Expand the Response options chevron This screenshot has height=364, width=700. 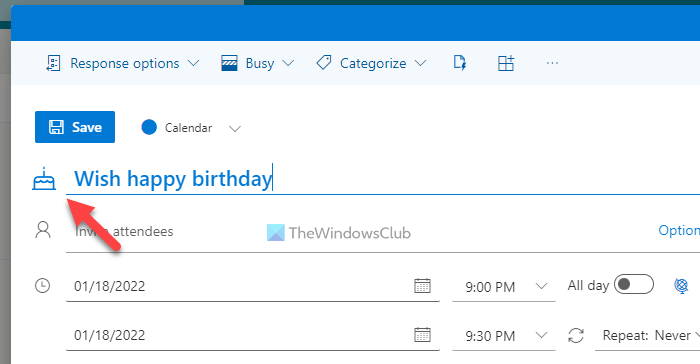click(x=193, y=63)
